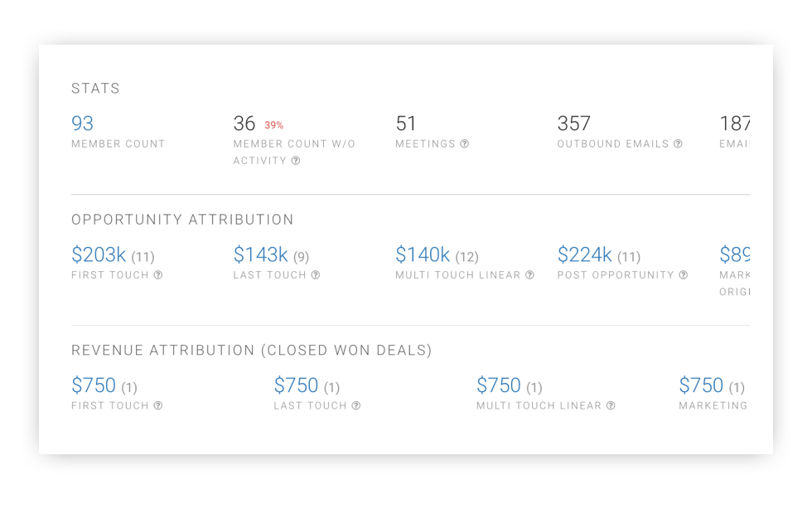Viewport: 812px width, 528px height.
Task: Click the Multi Touch Linear revenue help icon
Action: coord(611,405)
